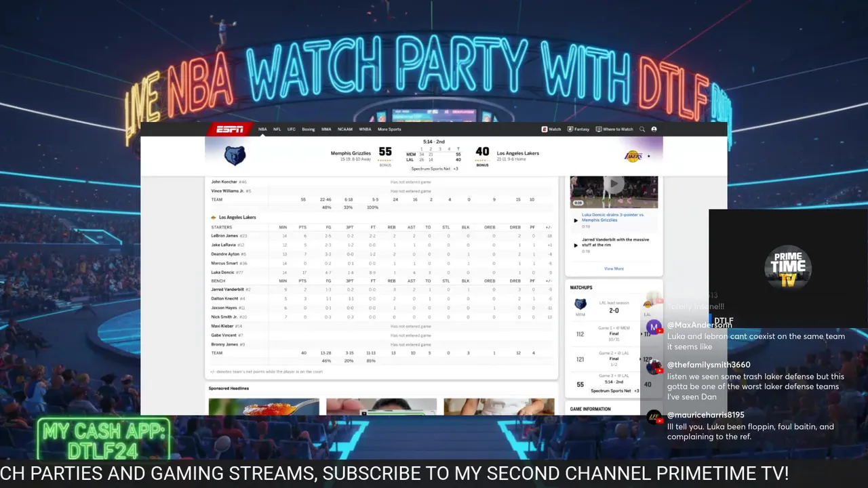Viewport: 868px width, 488px height.
Task: Open third sponsored headline thumbnail
Action: [x=499, y=407]
